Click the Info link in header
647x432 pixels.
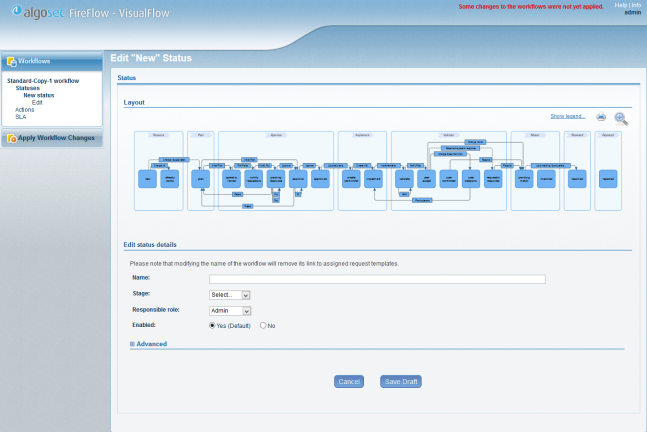(x=636, y=5)
